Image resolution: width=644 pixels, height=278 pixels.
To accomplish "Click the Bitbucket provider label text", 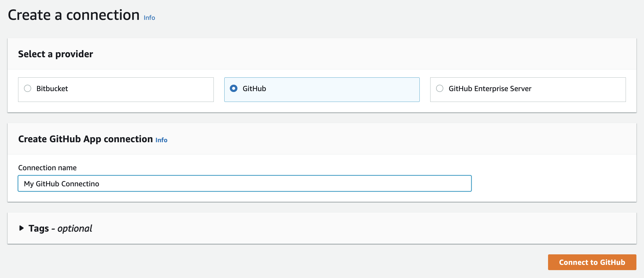I will 52,88.
